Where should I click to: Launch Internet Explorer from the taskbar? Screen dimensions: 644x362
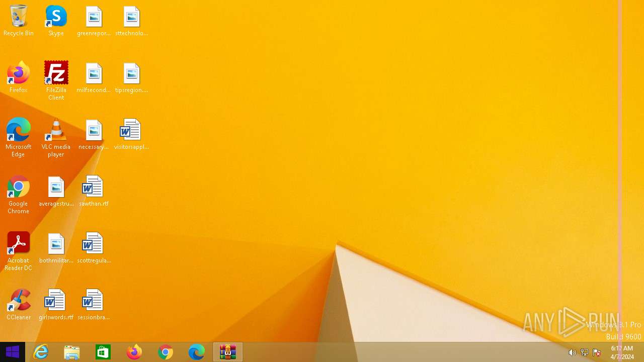point(41,352)
